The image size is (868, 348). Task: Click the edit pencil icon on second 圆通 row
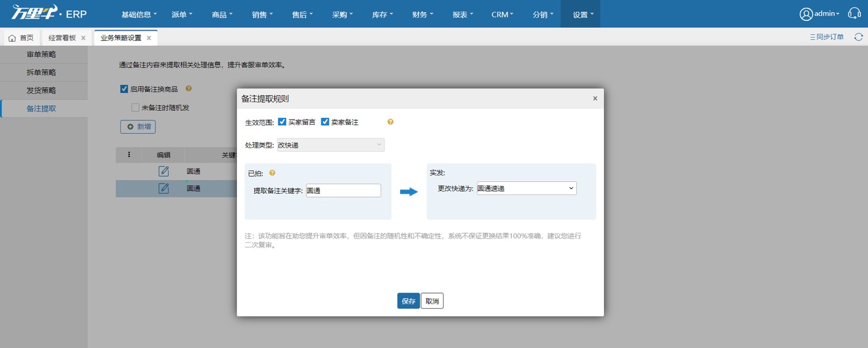pyautogui.click(x=163, y=188)
